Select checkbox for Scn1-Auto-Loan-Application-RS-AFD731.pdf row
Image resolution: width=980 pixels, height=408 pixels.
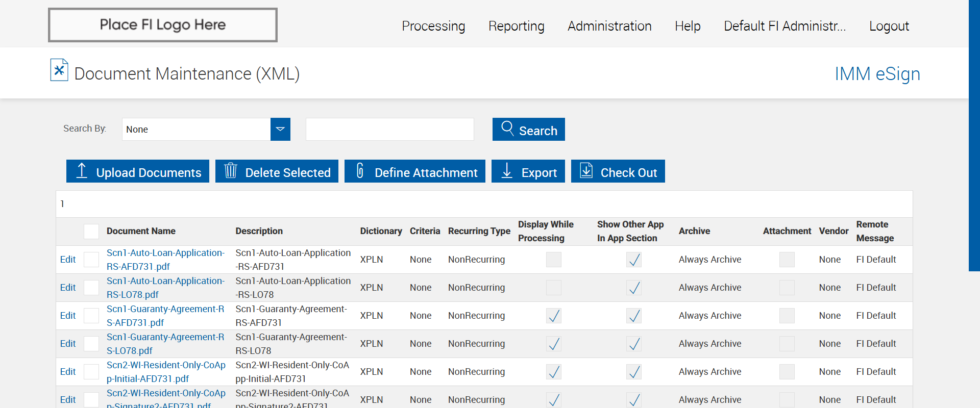(x=91, y=260)
